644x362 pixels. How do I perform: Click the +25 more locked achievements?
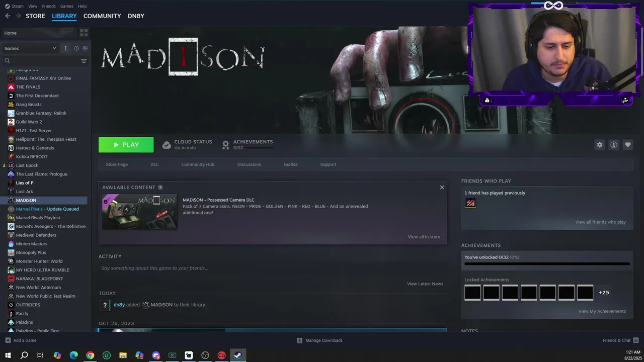pos(604,293)
